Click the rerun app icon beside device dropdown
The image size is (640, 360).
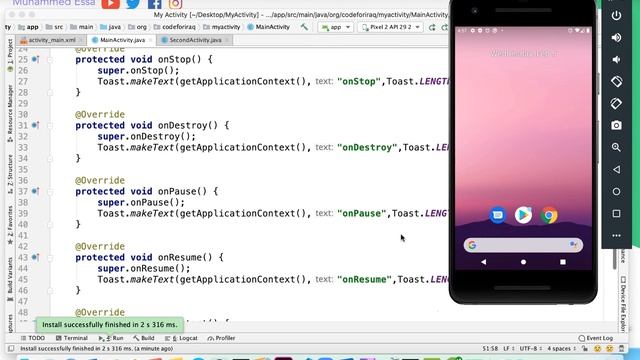[x=432, y=27]
